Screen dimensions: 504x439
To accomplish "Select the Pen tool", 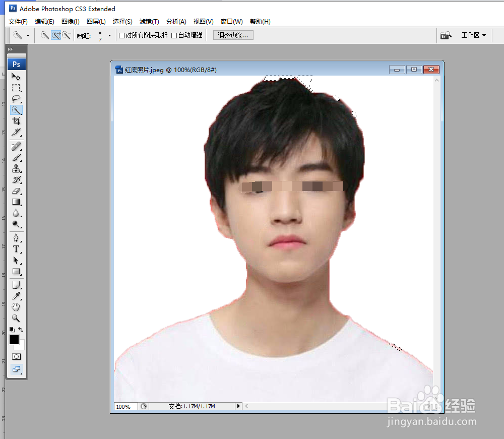I will 16,238.
